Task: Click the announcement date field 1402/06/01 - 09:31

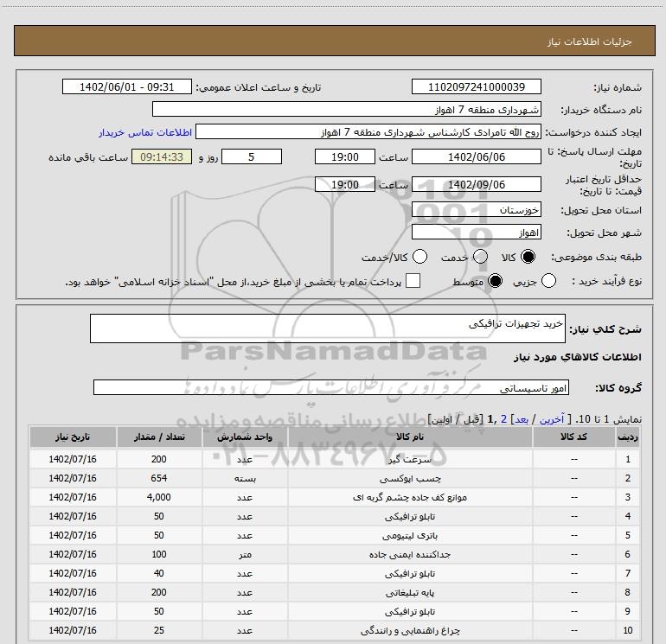Action: (x=127, y=87)
